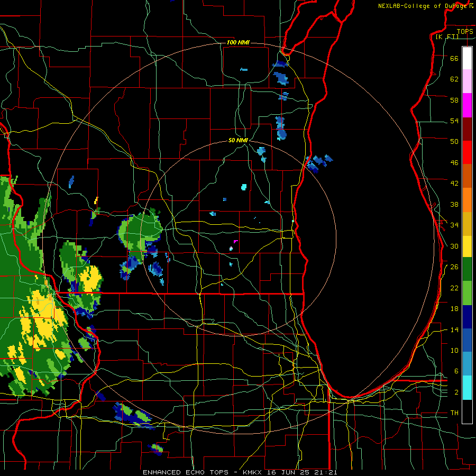Click the light blue legend swatch
The height and width of the screenshot is (476, 476).
[467, 364]
